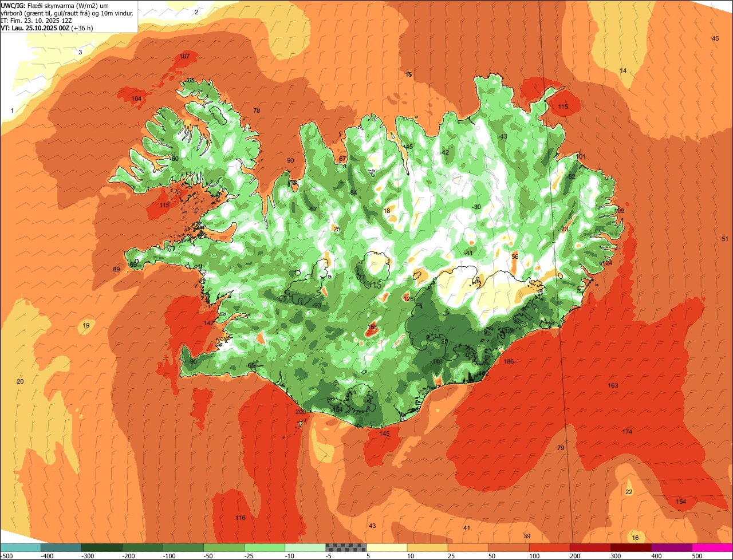The height and width of the screenshot is (560, 733).
Task: Click the map value '89'
Action: (x=116, y=269)
